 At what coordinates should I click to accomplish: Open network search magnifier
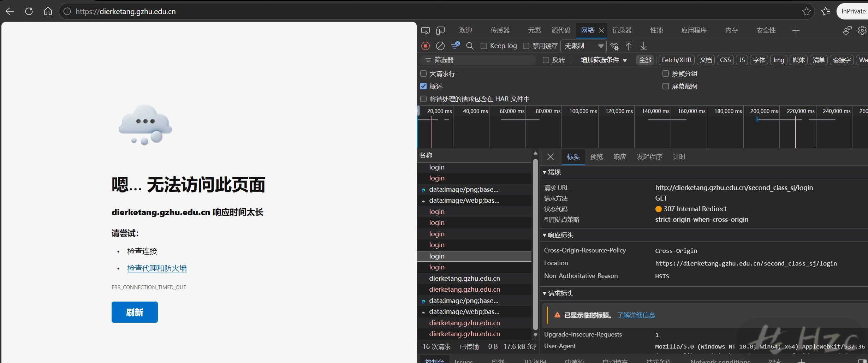[x=470, y=46]
